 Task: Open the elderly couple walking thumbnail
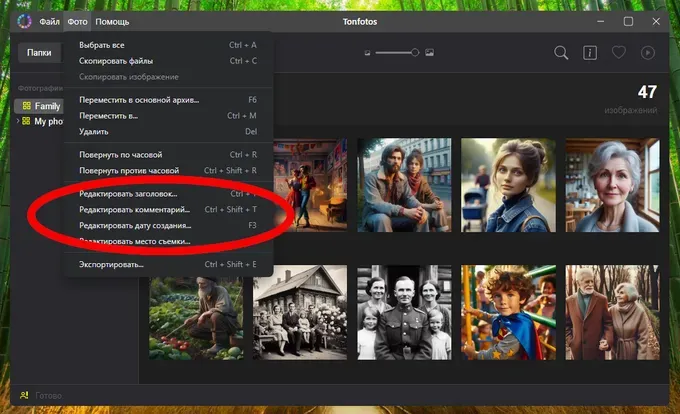tap(612, 313)
